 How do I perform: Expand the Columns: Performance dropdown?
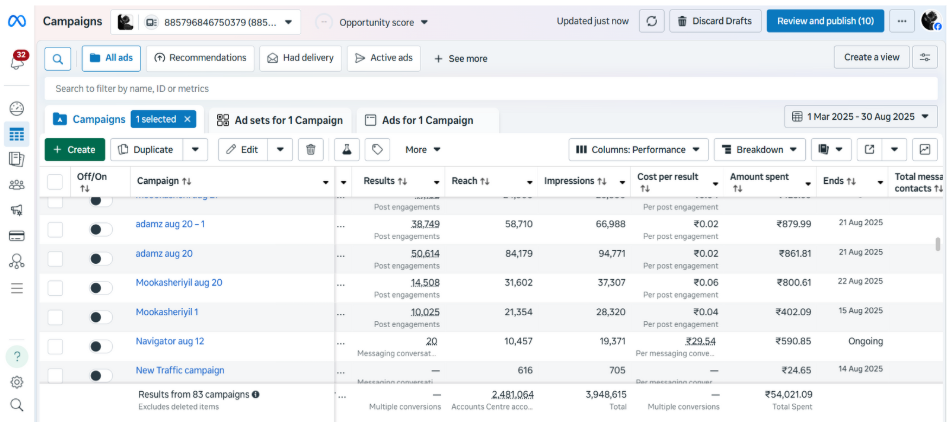(x=638, y=150)
